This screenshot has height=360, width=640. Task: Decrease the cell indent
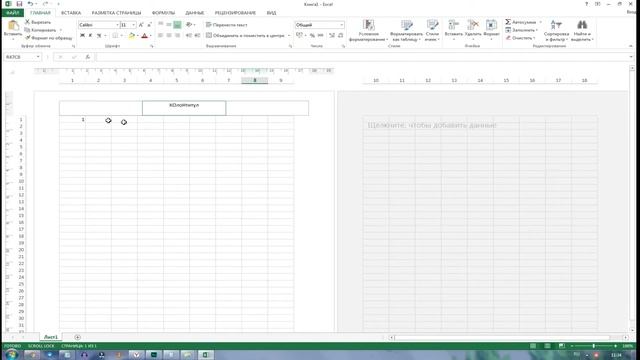click(x=189, y=36)
